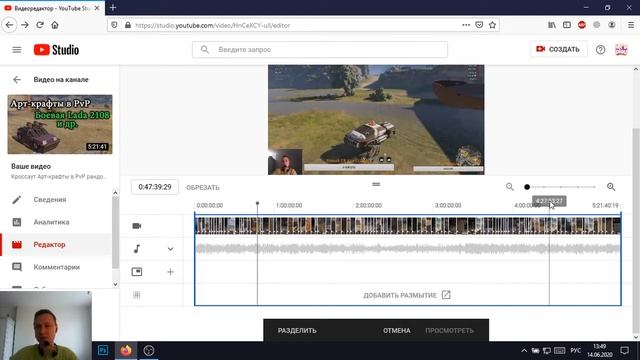
Task: Expand the audio track chevron
Action: pos(170,249)
